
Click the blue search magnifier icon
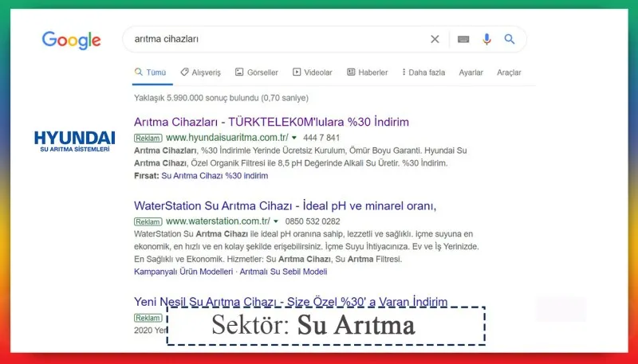510,39
